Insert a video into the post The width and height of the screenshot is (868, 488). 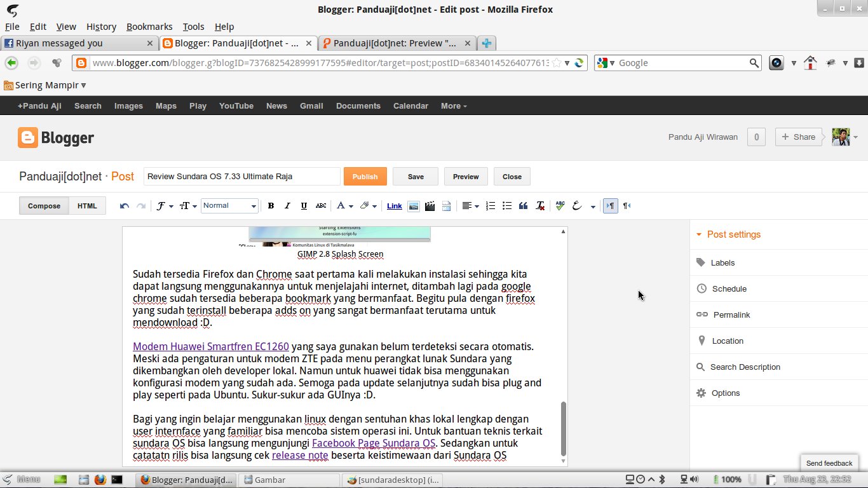(430, 206)
